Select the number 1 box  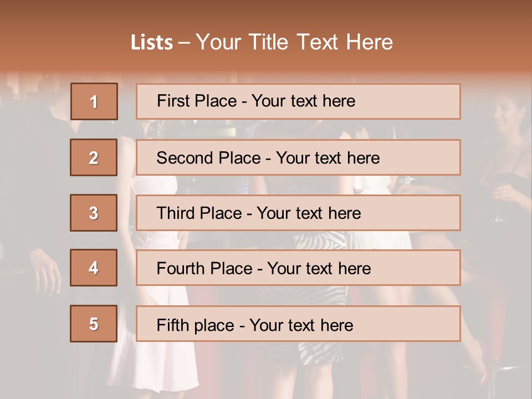94,101
